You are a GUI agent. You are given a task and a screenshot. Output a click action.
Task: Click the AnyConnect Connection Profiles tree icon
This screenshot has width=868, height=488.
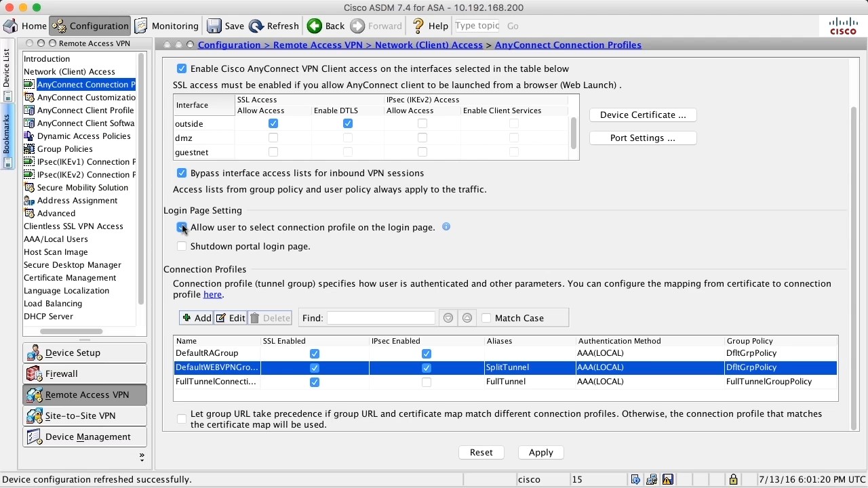pos(29,85)
